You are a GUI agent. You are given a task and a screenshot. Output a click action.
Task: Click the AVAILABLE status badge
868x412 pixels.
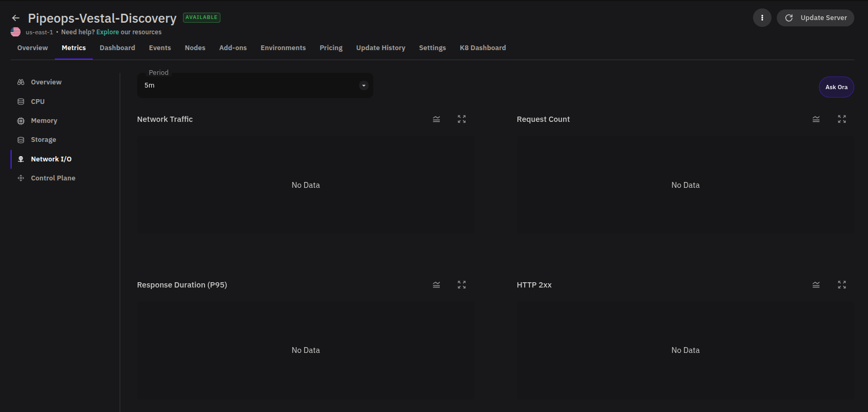click(x=201, y=17)
